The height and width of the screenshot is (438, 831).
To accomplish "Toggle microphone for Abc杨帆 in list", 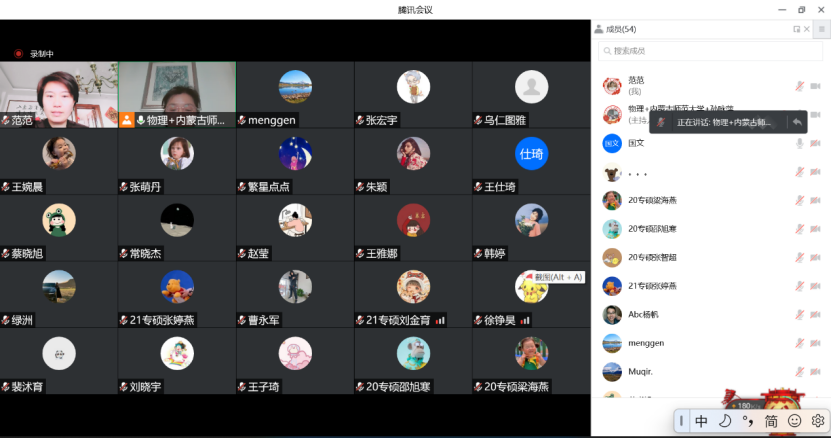I will tap(799, 314).
